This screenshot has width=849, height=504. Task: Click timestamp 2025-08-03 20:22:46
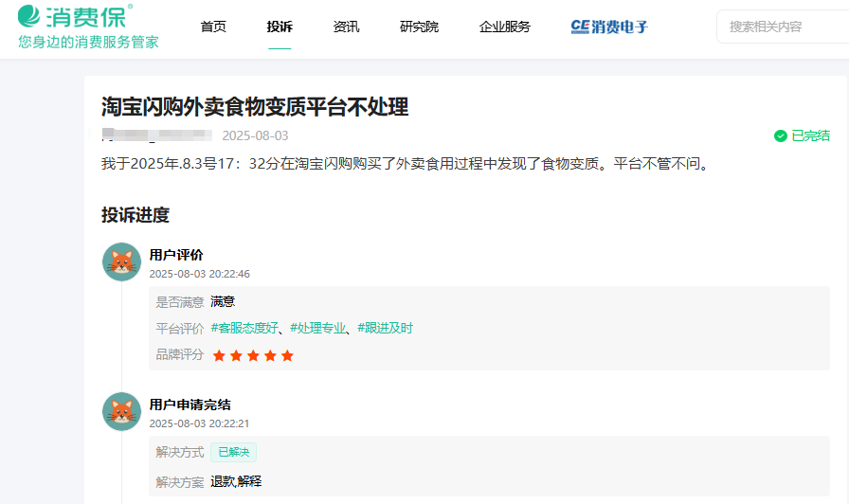(x=199, y=274)
